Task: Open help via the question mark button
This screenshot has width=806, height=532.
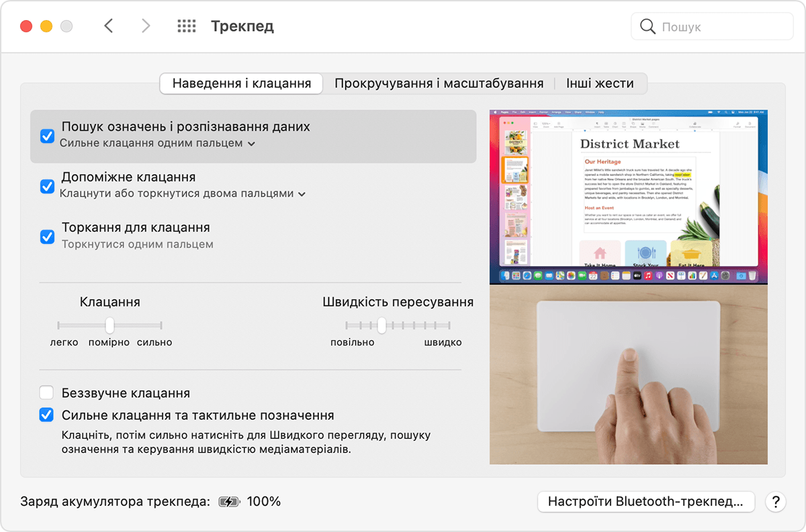Action: 776,501
